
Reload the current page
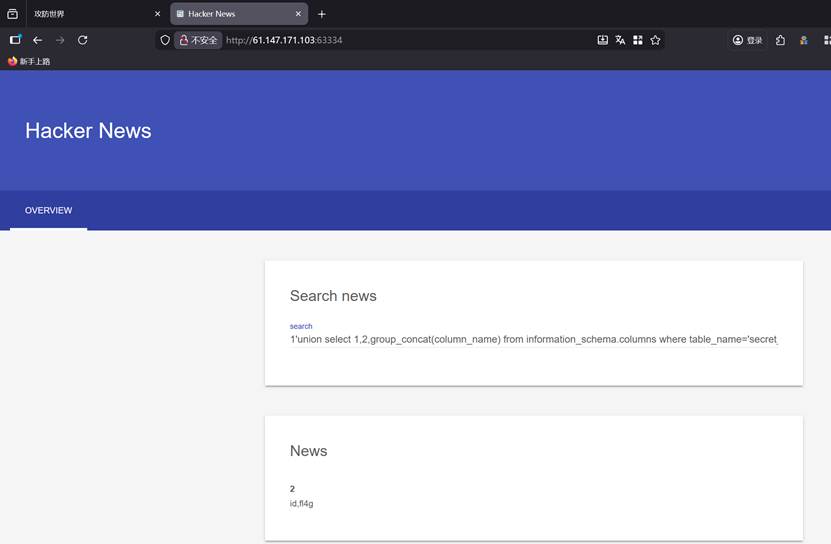83,40
